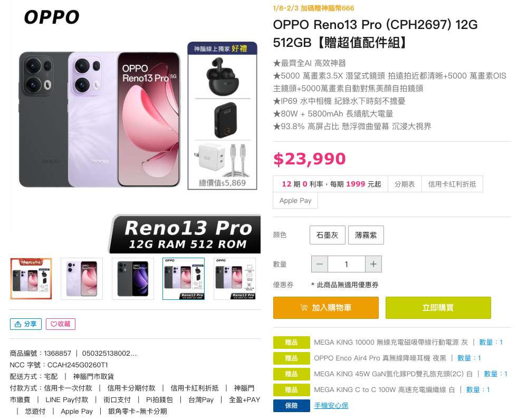
Task: View the purple phone thumbnail
Action: (82, 279)
